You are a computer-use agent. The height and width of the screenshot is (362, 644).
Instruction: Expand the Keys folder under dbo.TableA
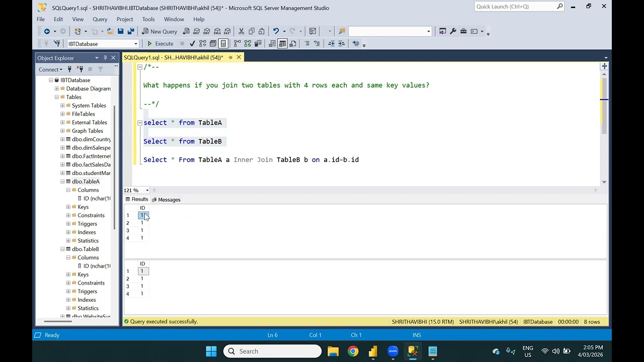[x=68, y=207]
